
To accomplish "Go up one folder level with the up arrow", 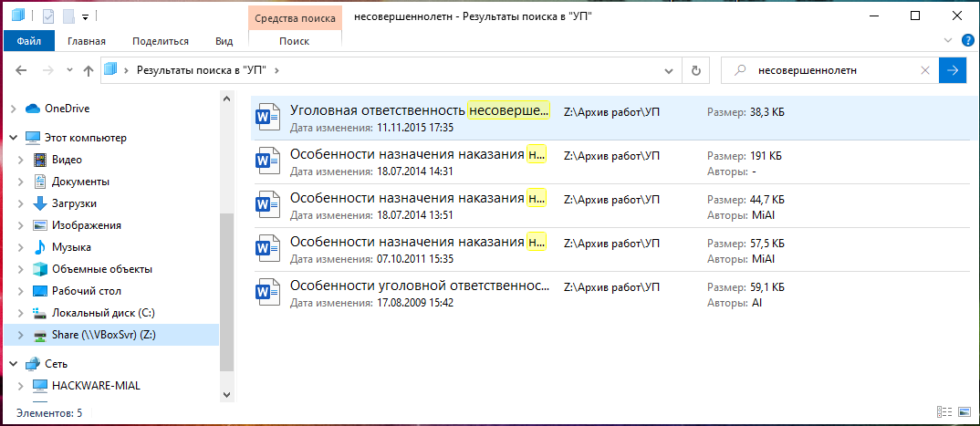I will pos(89,70).
